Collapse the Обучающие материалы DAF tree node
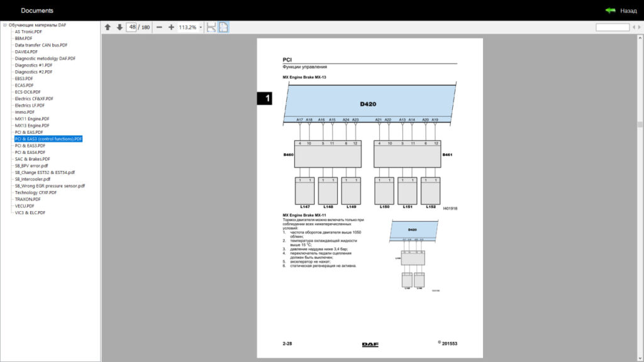Viewport: 644px width, 362px height. click(x=5, y=25)
